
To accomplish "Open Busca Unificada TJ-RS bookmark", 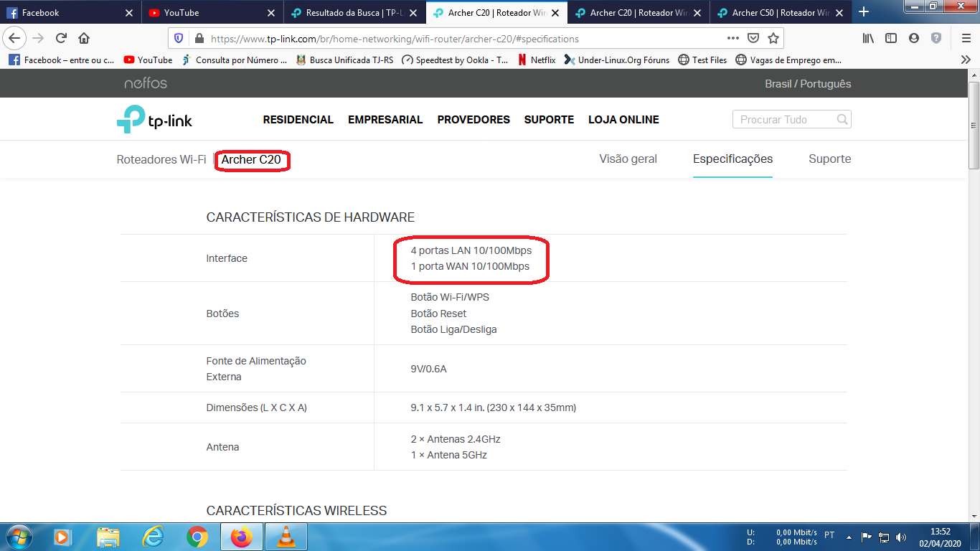I will click(344, 60).
